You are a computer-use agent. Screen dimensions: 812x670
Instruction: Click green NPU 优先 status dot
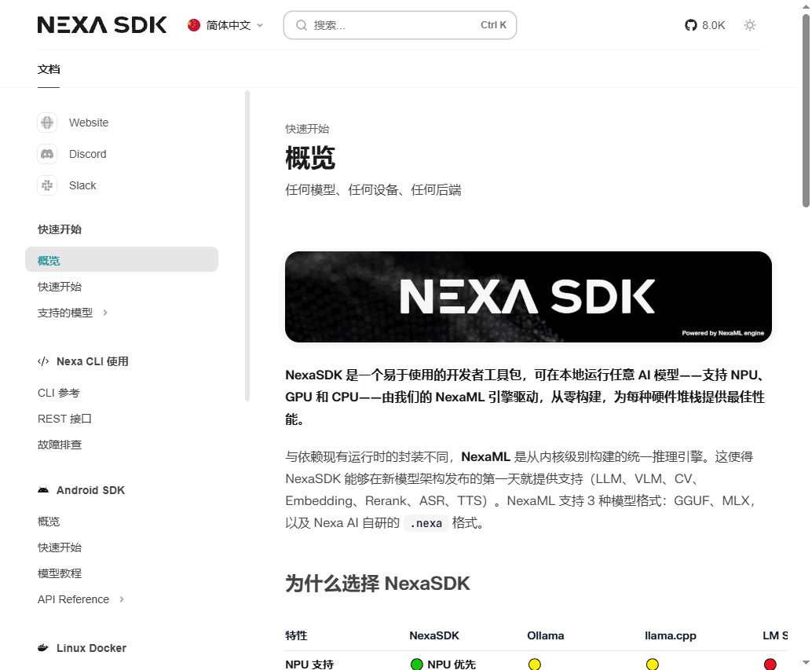[416, 665]
